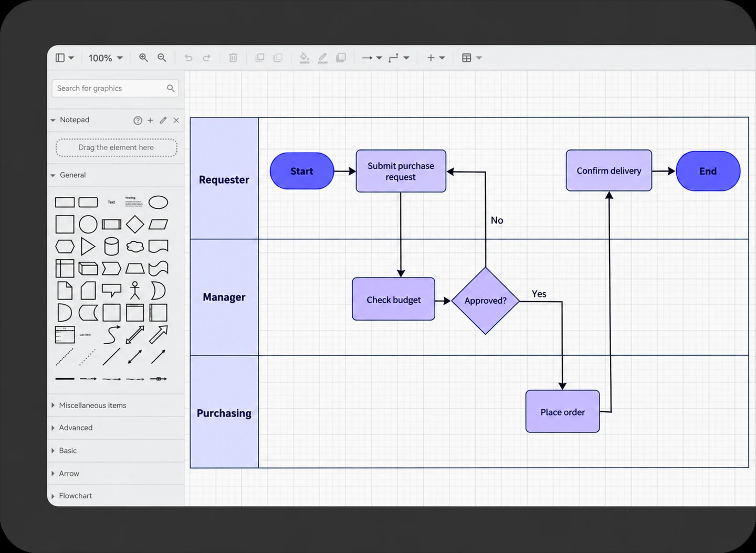
Task: Select the parallelogram shape in General
Action: coord(158,225)
